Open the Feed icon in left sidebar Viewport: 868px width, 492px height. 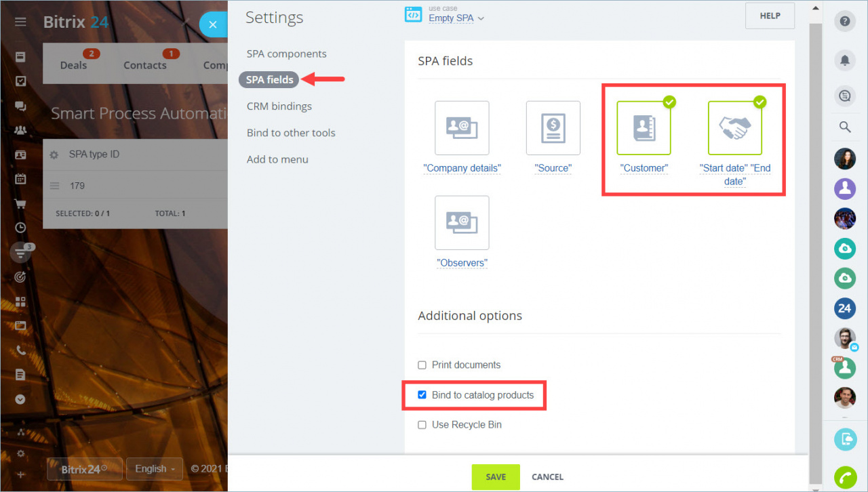[x=20, y=57]
